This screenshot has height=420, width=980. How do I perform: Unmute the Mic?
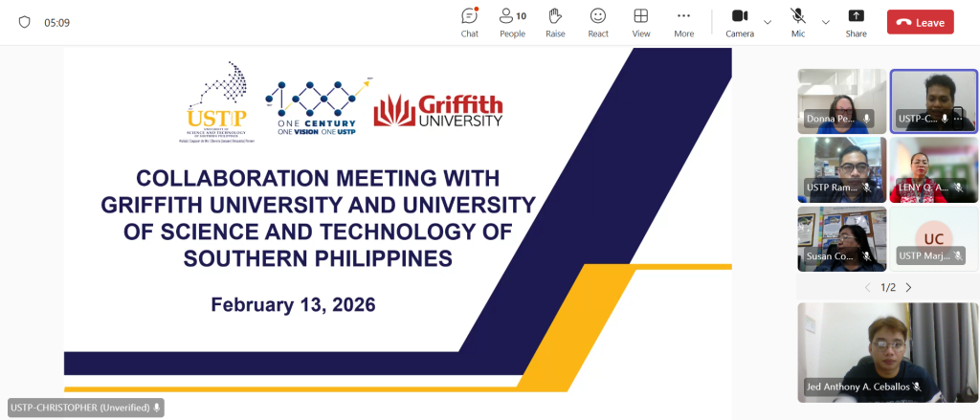[x=797, y=22]
